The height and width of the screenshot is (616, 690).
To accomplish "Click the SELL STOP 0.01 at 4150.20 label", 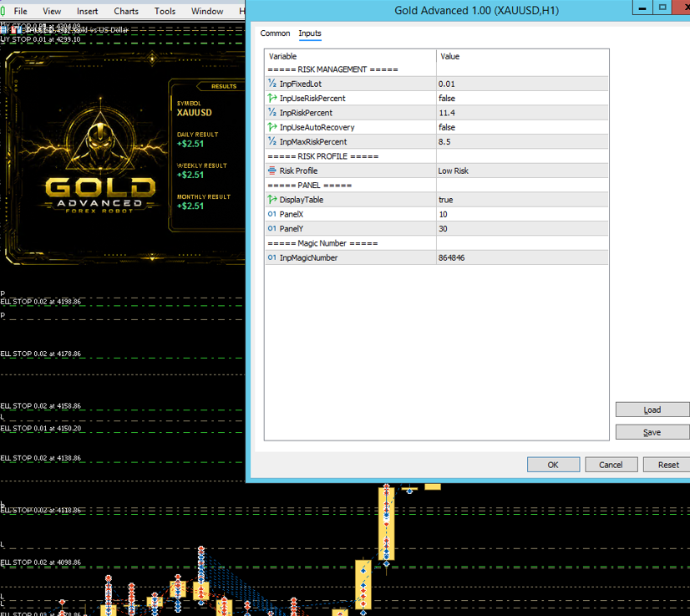I will (x=40, y=428).
